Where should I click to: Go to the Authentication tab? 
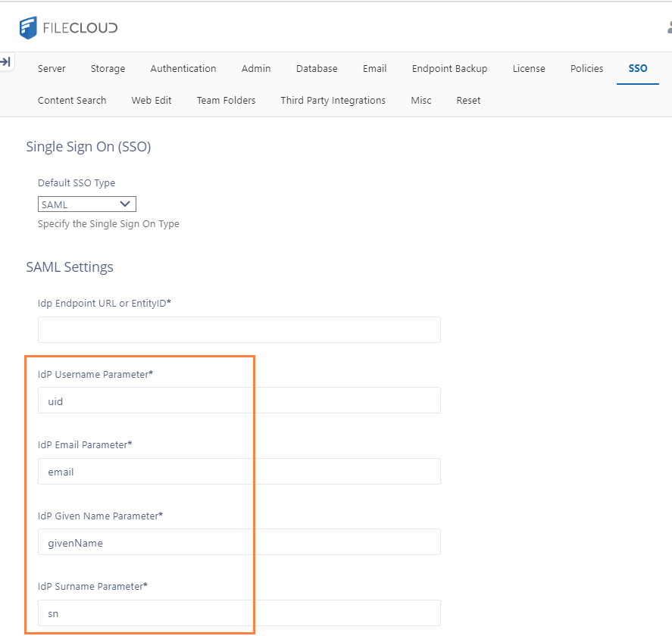(183, 69)
